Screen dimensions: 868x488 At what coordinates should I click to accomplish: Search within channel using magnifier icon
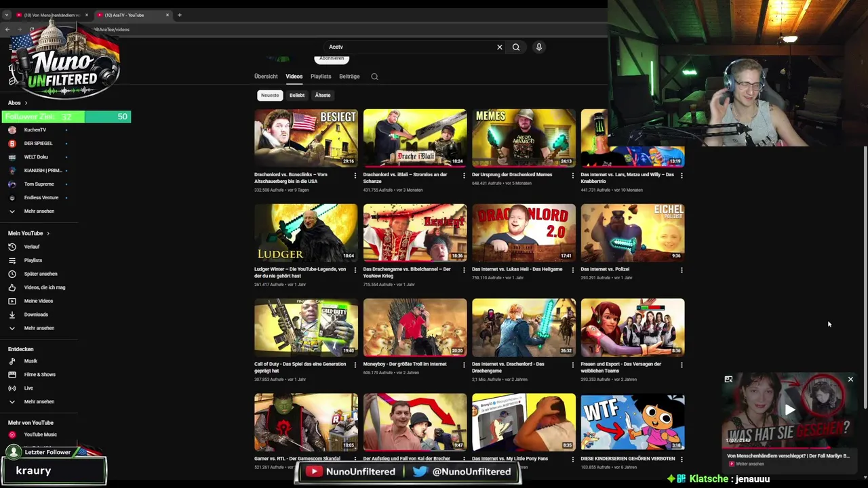pos(374,77)
